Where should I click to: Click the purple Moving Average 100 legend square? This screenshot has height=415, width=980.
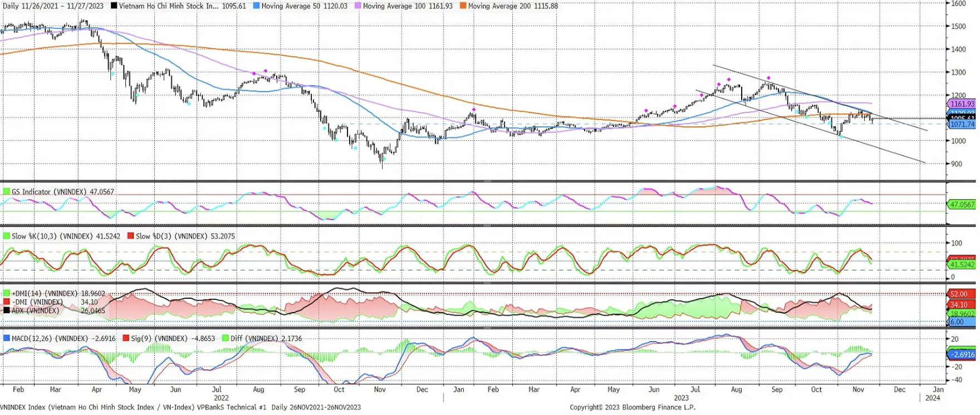pyautogui.click(x=357, y=6)
